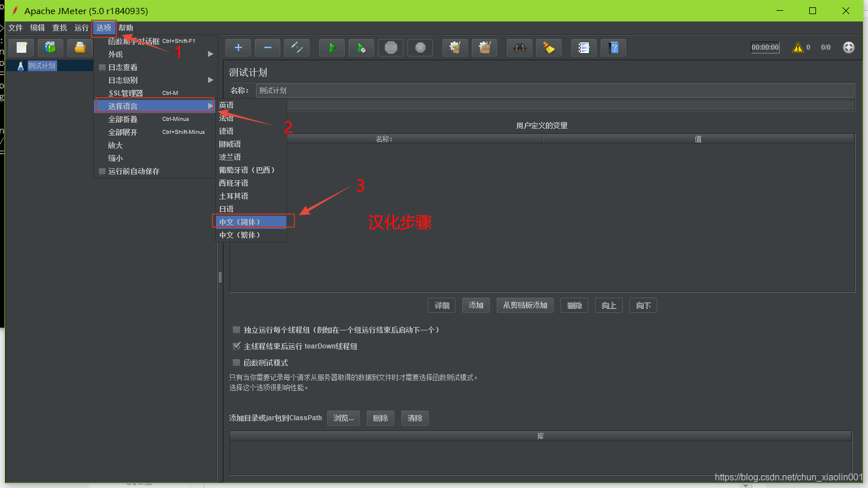
Task: Expand the 外观 submenu
Action: coord(154,54)
